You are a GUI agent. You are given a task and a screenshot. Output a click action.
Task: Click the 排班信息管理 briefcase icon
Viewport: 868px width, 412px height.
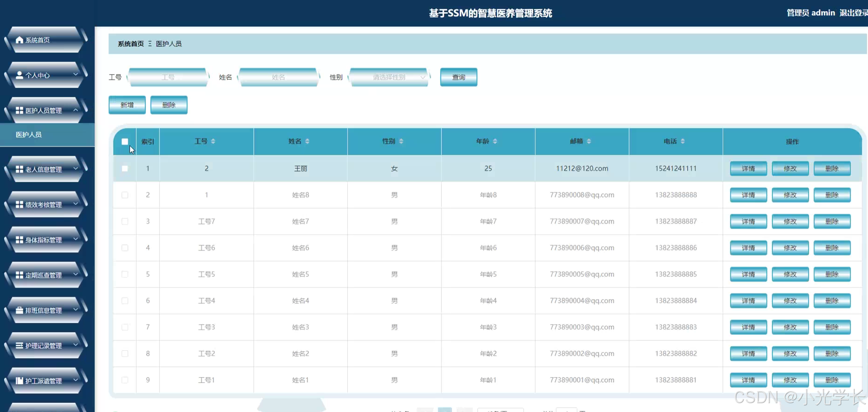tap(19, 310)
